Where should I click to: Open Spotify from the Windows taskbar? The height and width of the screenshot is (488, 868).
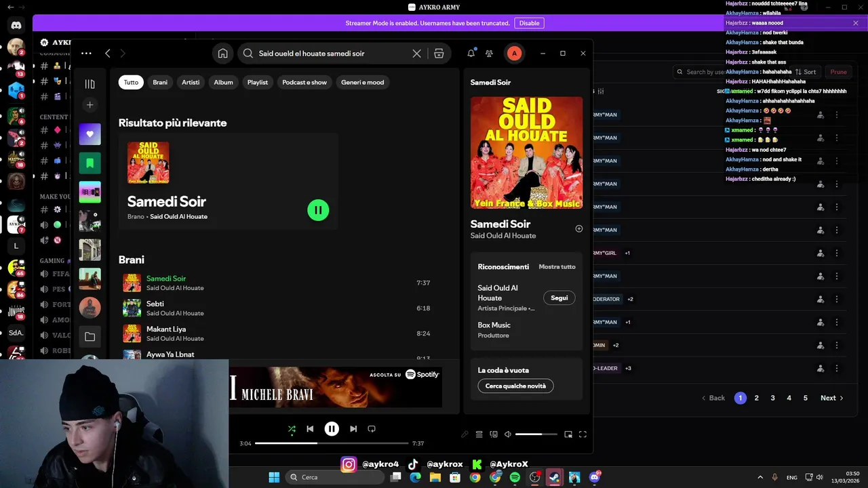point(515,477)
